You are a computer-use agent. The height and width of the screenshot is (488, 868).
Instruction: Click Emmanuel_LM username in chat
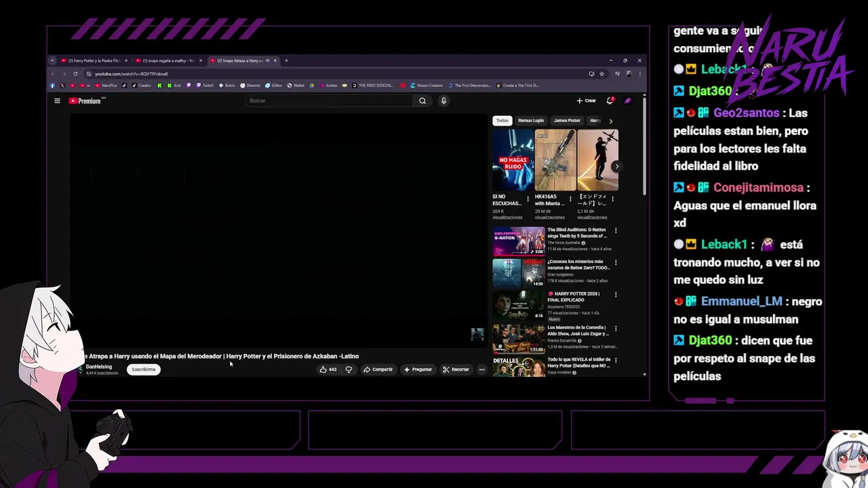pyautogui.click(x=741, y=302)
